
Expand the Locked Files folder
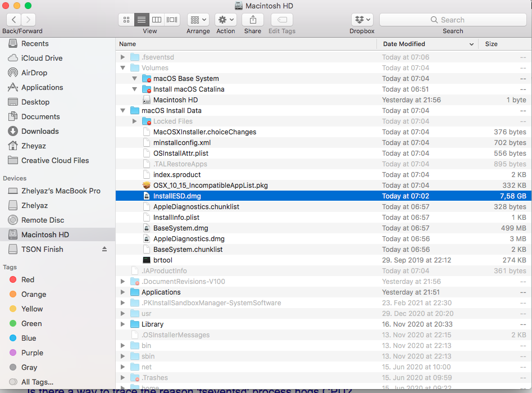coord(134,121)
